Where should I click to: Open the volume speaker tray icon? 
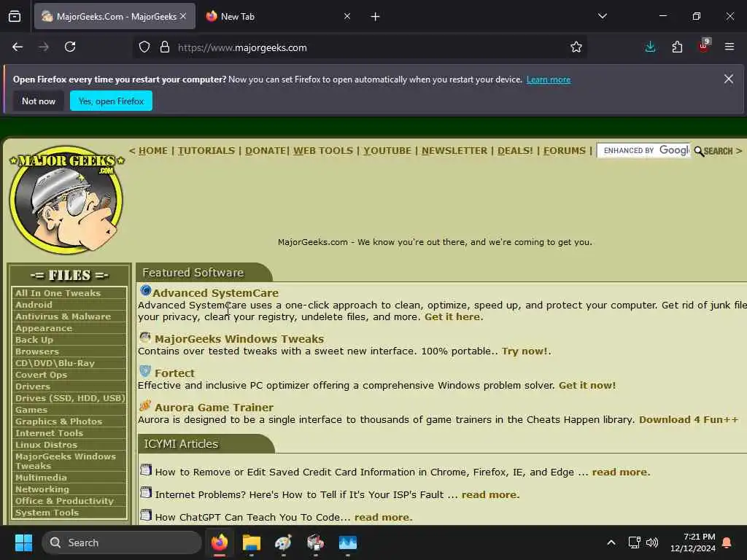point(651,542)
